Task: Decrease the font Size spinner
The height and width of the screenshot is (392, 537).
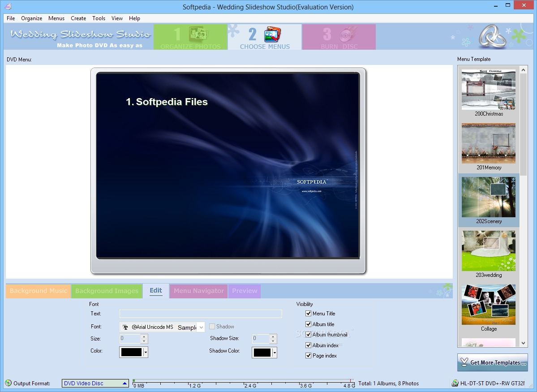Action: click(144, 341)
